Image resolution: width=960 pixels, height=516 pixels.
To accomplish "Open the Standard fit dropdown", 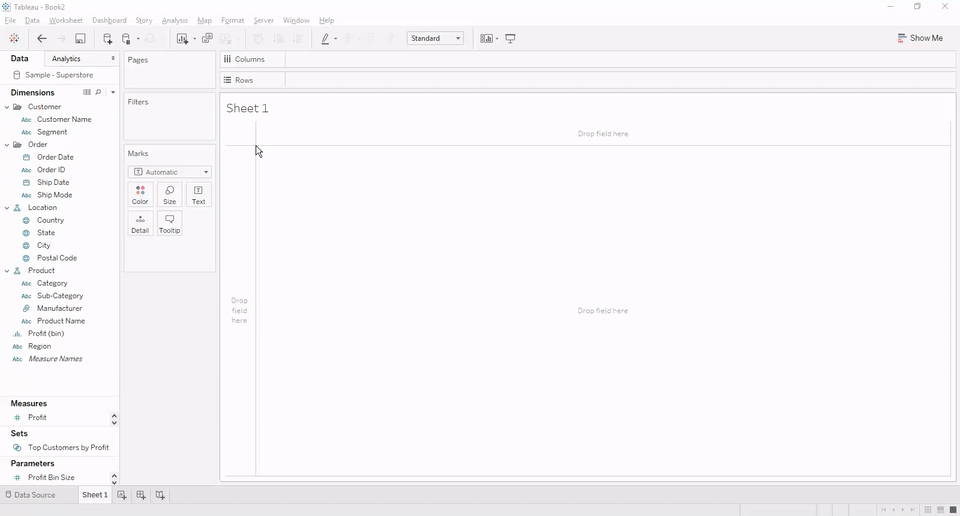I will [x=435, y=38].
